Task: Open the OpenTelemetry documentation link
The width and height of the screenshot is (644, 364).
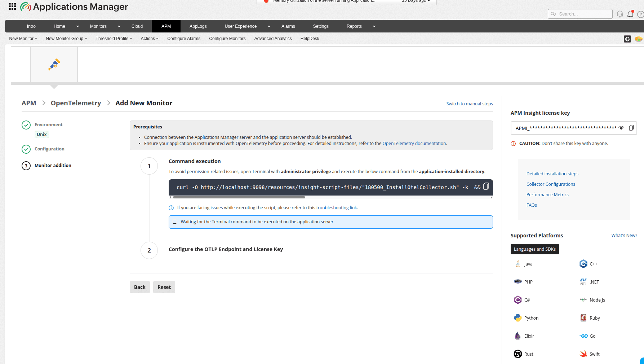Action: click(414, 144)
